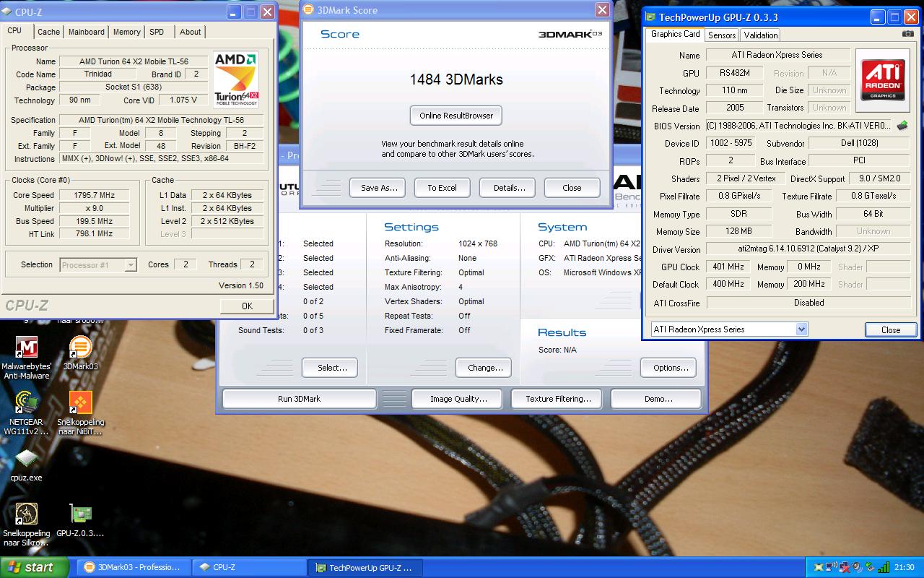The width and height of the screenshot is (924, 578).
Task: Launch cpuz.exe from the desktop
Action: (x=26, y=465)
